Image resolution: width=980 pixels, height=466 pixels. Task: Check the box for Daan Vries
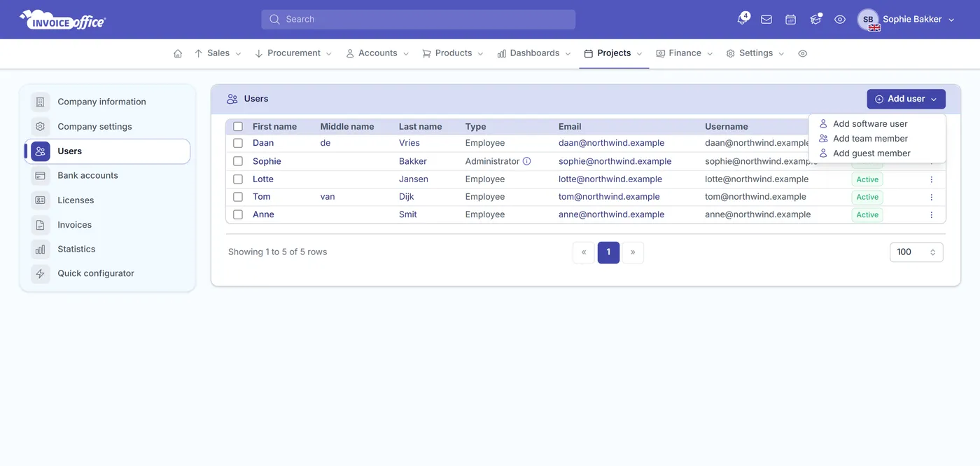(238, 143)
